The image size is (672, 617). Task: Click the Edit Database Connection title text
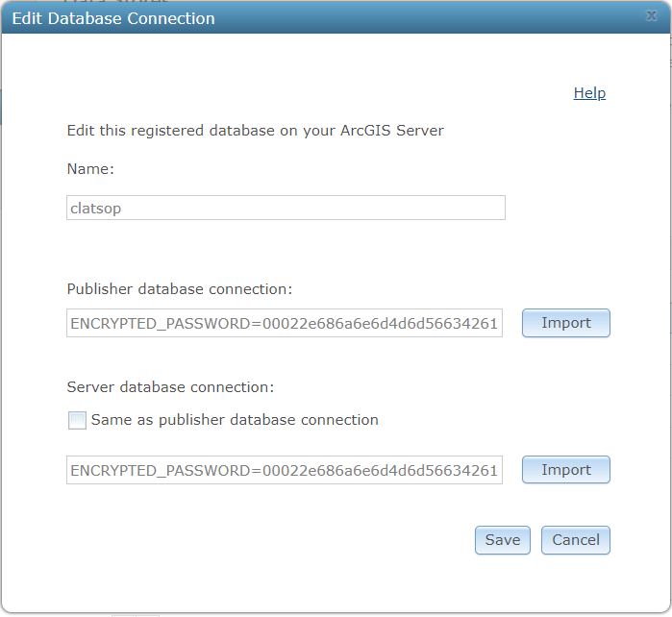[x=113, y=18]
